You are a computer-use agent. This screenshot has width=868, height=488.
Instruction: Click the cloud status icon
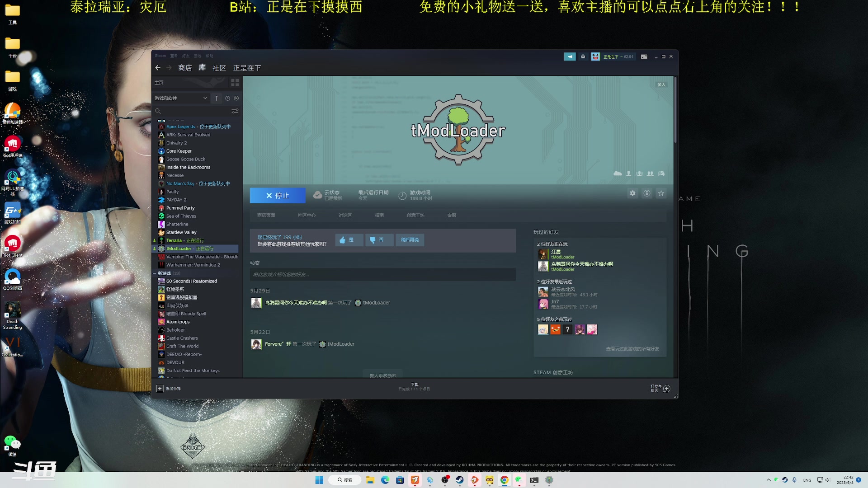click(318, 195)
